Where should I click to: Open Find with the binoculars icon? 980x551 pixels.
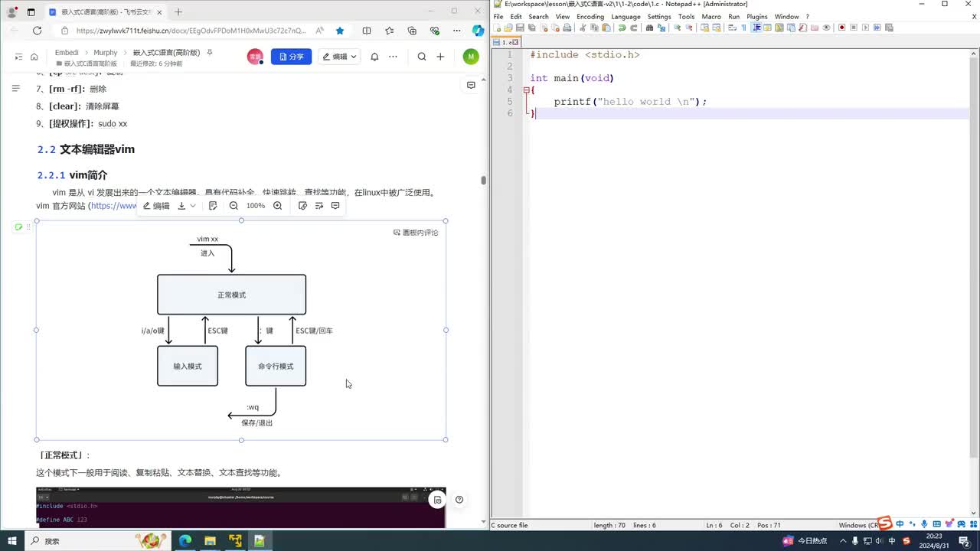coord(649,28)
